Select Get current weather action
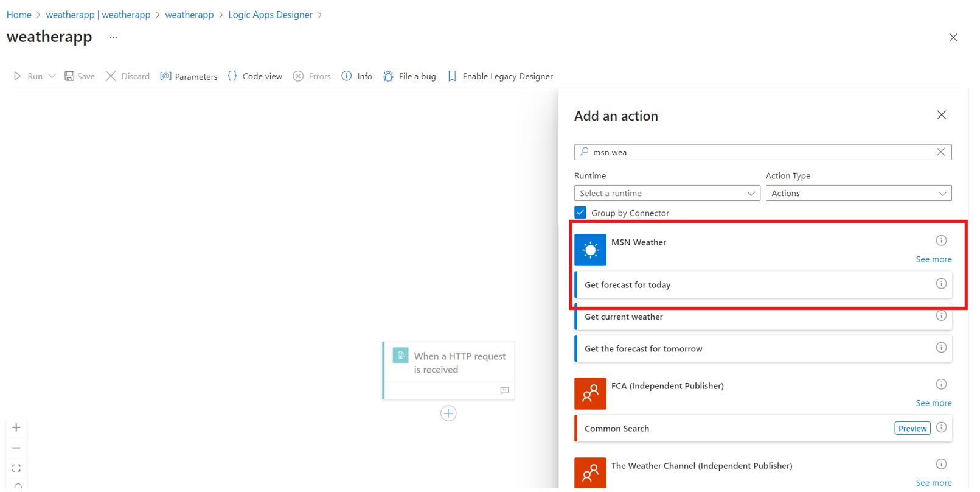 click(x=763, y=317)
